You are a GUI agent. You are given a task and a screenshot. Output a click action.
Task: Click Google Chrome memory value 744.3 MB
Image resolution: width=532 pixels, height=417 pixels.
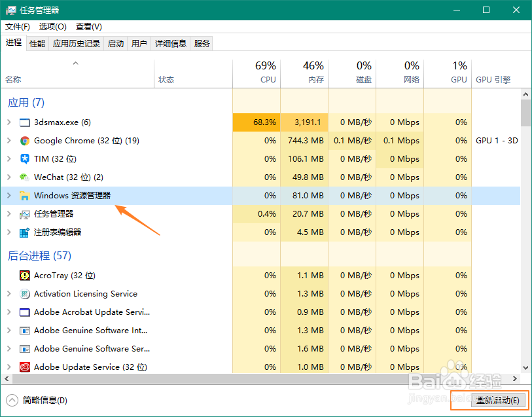click(306, 141)
